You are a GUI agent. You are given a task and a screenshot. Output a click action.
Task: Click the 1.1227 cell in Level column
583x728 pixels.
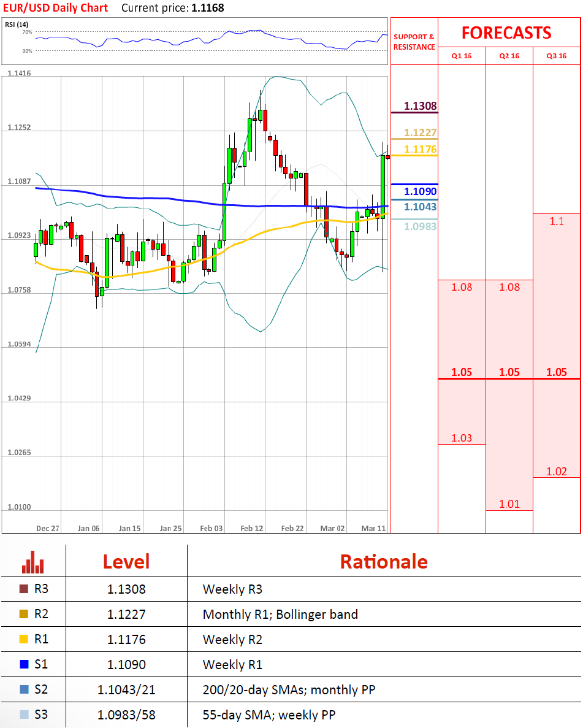[126, 615]
